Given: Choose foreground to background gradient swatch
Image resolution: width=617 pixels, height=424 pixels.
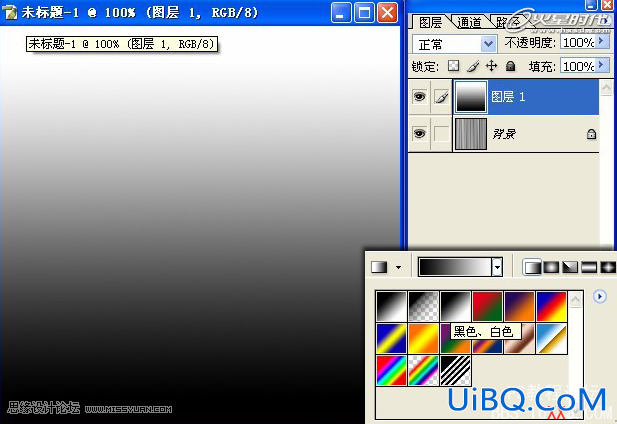Looking at the screenshot, I should [391, 307].
